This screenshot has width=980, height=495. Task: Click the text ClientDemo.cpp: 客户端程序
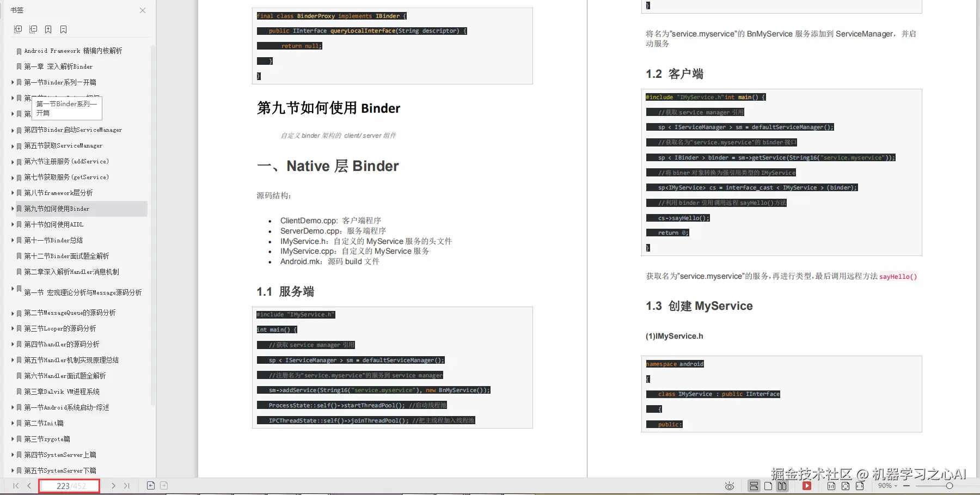[330, 221]
